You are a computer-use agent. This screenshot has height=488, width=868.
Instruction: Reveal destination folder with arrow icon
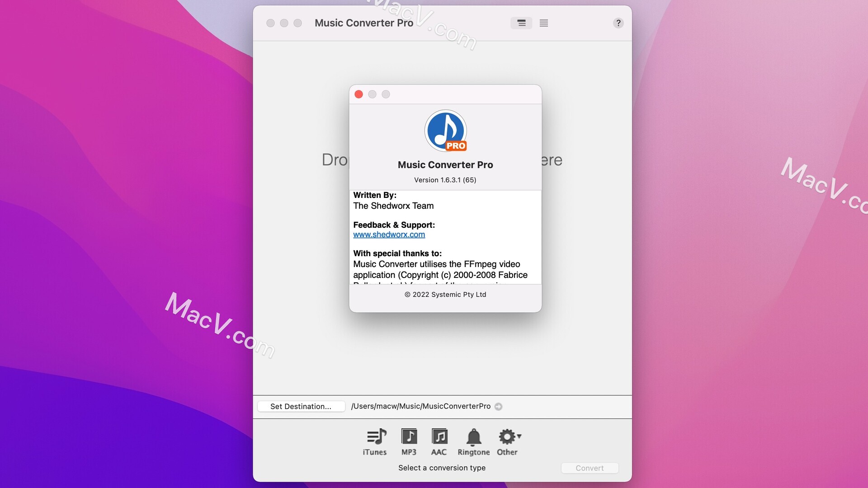tap(498, 406)
